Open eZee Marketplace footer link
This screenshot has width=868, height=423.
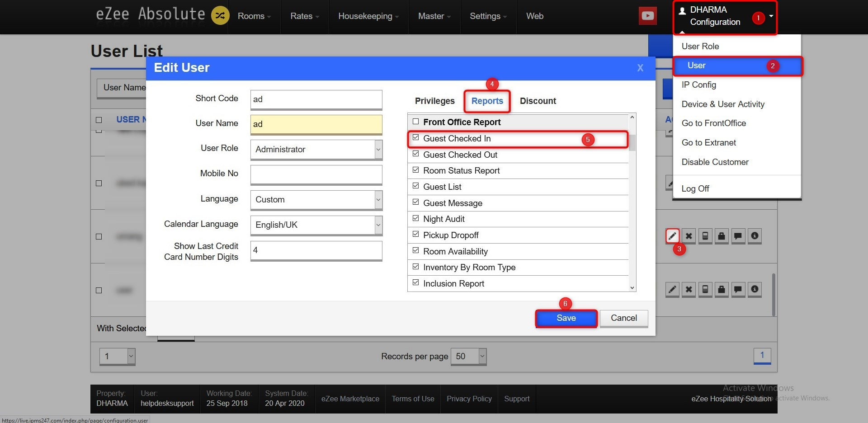pyautogui.click(x=350, y=399)
